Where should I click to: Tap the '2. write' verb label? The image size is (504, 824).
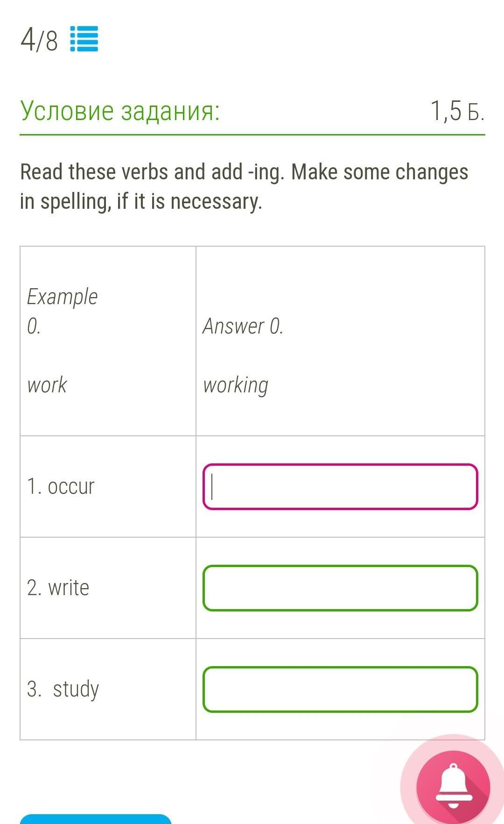58,588
